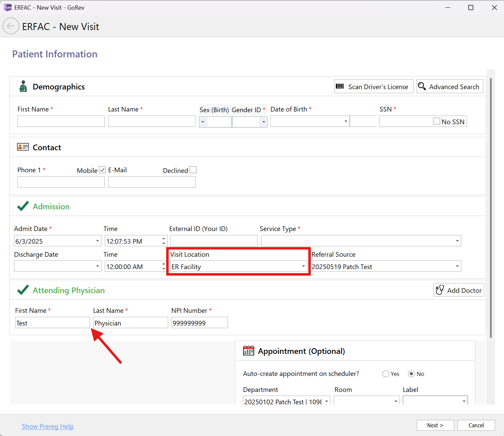Viewport: 504px width, 436px height.
Task: Expand the Service Type dropdown
Action: (x=457, y=241)
